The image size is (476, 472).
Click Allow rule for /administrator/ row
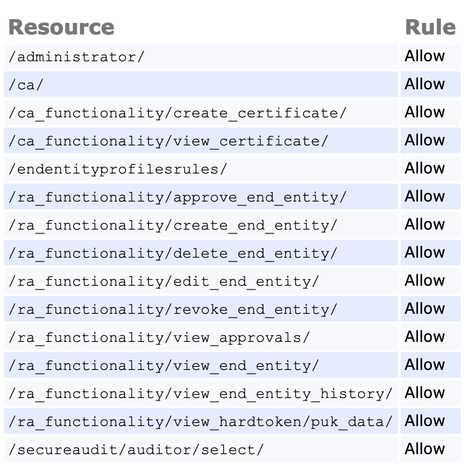424,56
